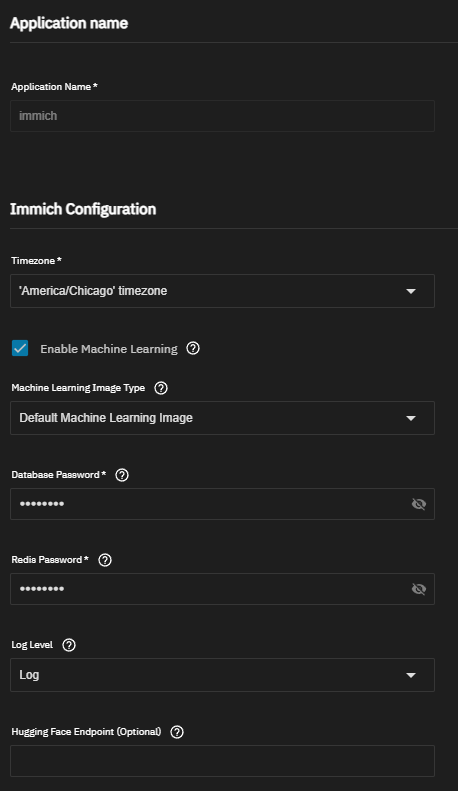The width and height of the screenshot is (458, 791).
Task: Focus the Hugging Face Endpoint field
Action: click(x=222, y=761)
